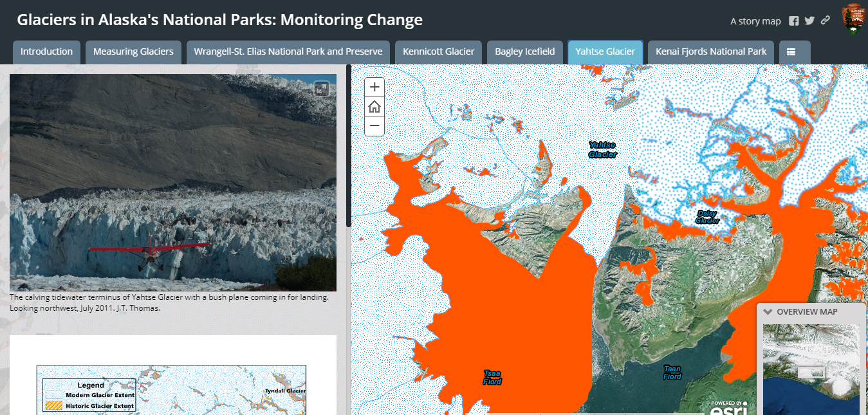Reset map to default home extent
The image size is (868, 415).
click(374, 107)
